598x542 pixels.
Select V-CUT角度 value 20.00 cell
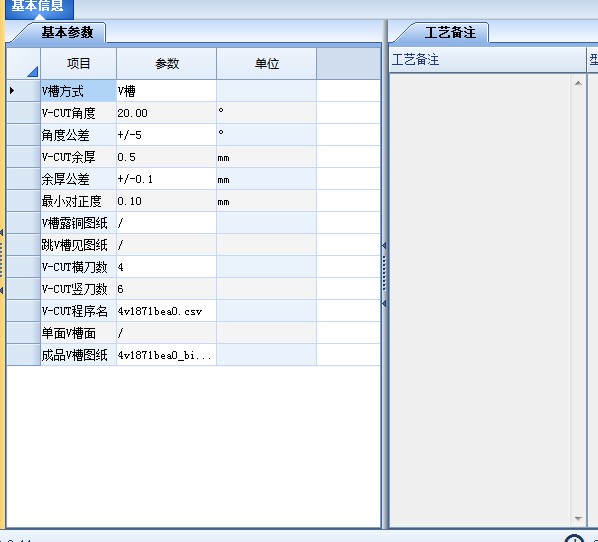(x=166, y=113)
